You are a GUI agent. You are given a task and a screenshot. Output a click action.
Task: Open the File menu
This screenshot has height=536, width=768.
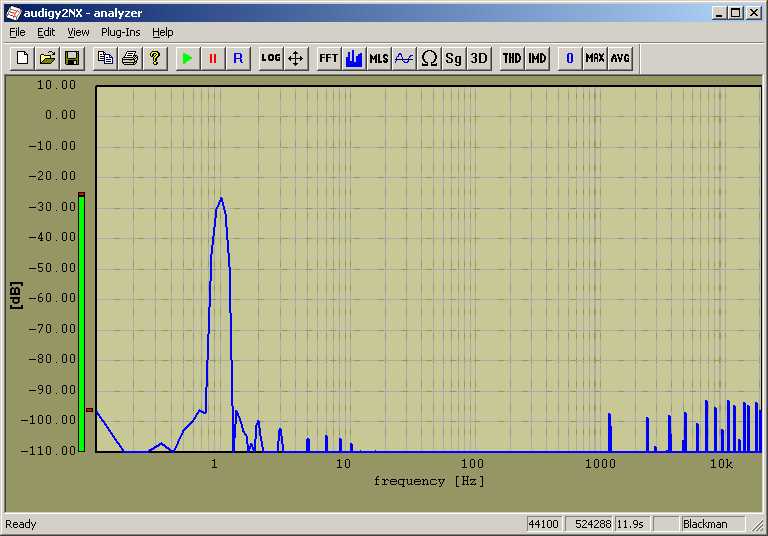coord(17,32)
